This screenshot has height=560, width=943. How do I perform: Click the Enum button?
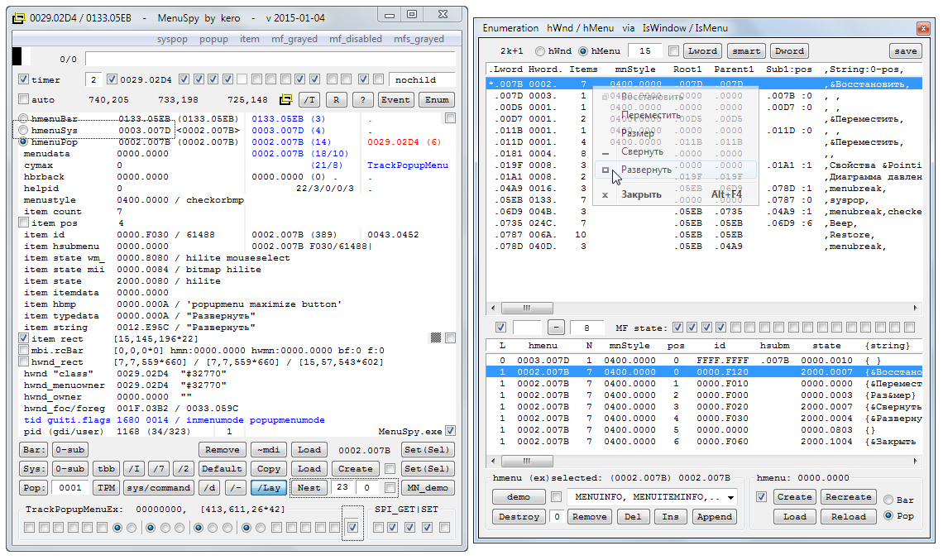click(x=437, y=100)
